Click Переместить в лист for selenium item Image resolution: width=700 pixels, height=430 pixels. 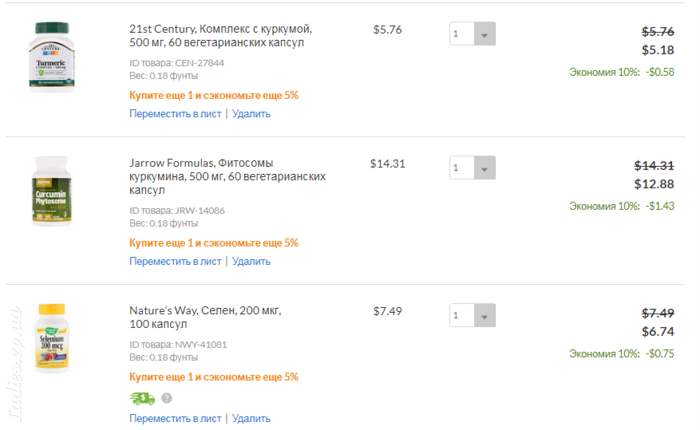175,418
